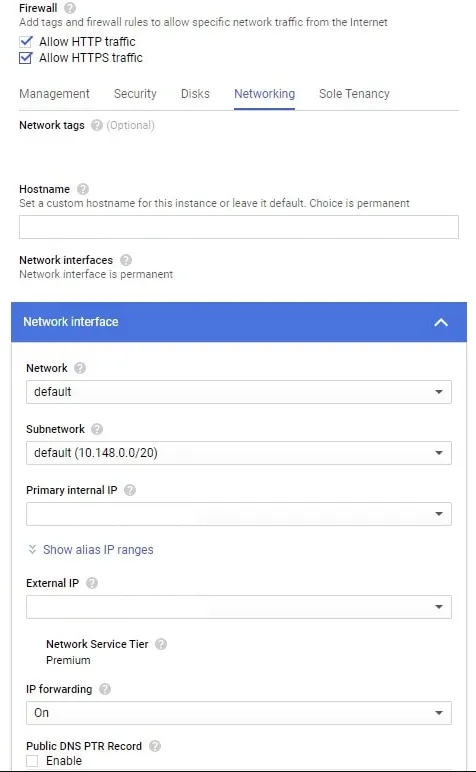The width and height of the screenshot is (476, 772).
Task: Click External IP help icon
Action: click(92, 583)
